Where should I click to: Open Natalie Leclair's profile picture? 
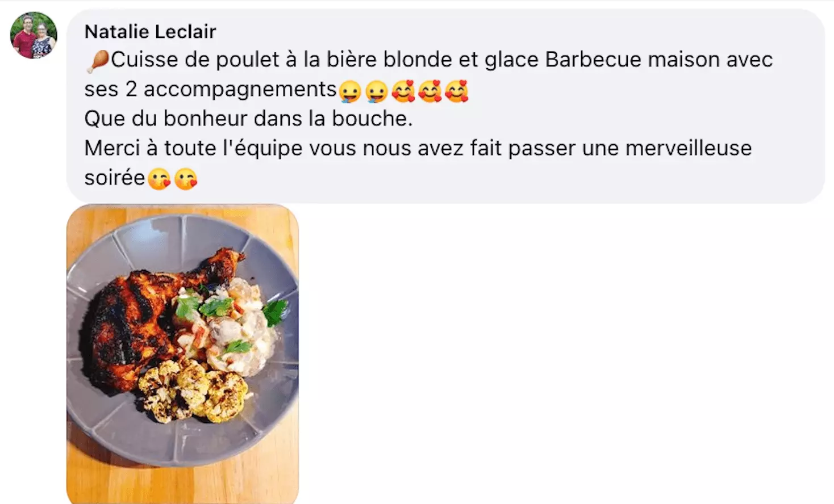point(34,35)
